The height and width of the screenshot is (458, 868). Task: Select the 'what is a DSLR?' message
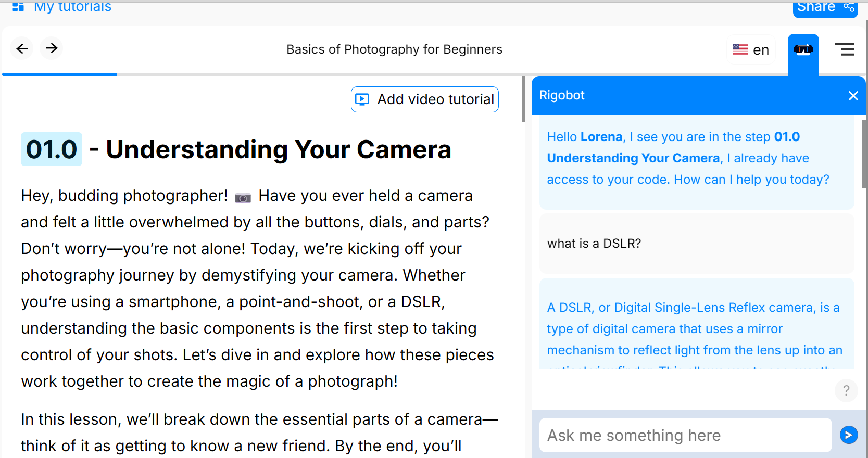594,244
